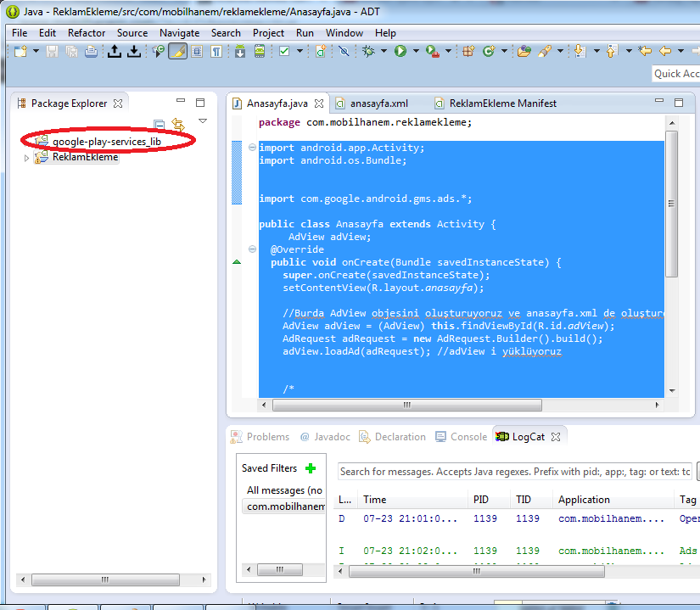Toggle Block Selection Mode button
This screenshot has width=700, height=610.
click(197, 51)
